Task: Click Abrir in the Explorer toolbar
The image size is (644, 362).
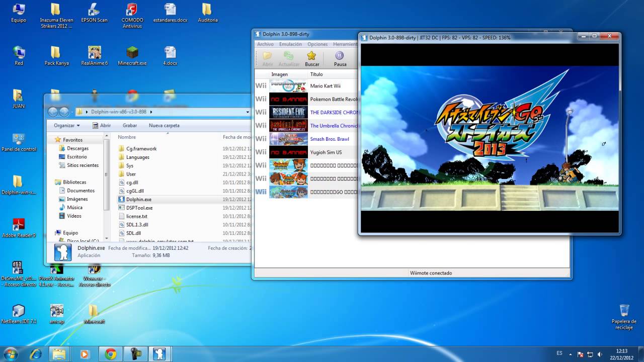Action: tap(101, 126)
